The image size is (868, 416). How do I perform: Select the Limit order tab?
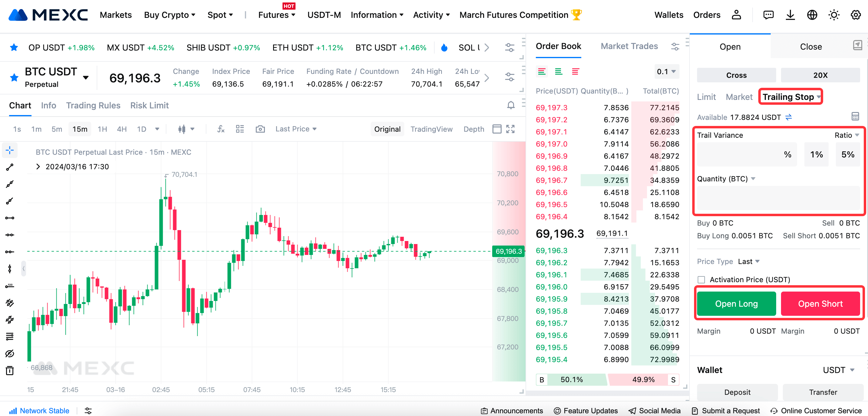click(x=706, y=97)
